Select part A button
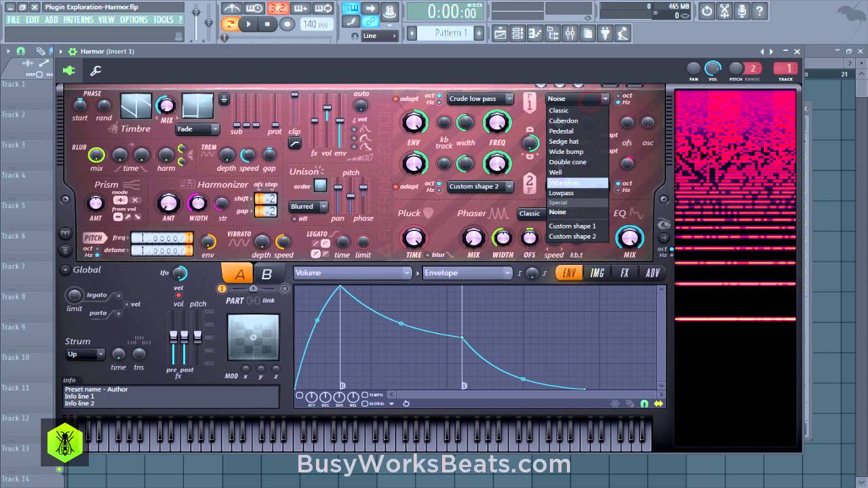The width and height of the screenshot is (868, 488). tap(239, 274)
